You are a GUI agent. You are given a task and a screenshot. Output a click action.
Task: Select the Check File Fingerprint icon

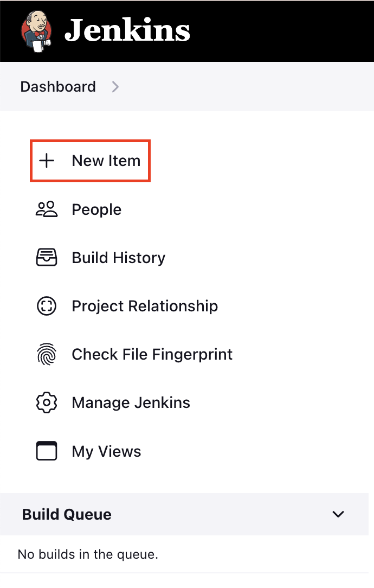tap(47, 354)
